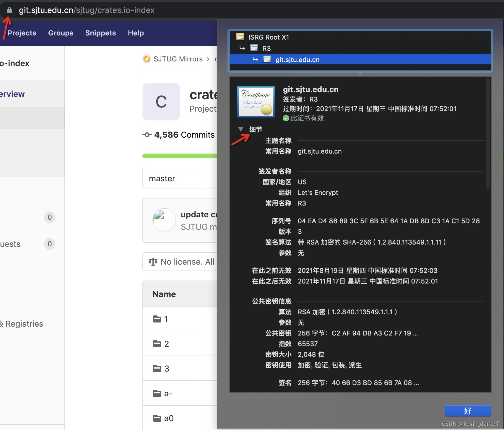Select git.sjtu.edu.cn certificate row in the chain
Image resolution: width=504 pixels, height=430 pixels.
[360, 59]
